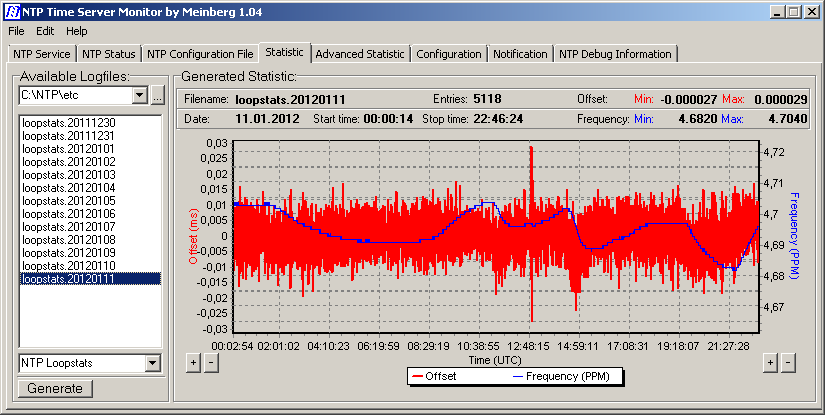Select highlighted logfile loopstats.20120111

pyautogui.click(x=90, y=279)
